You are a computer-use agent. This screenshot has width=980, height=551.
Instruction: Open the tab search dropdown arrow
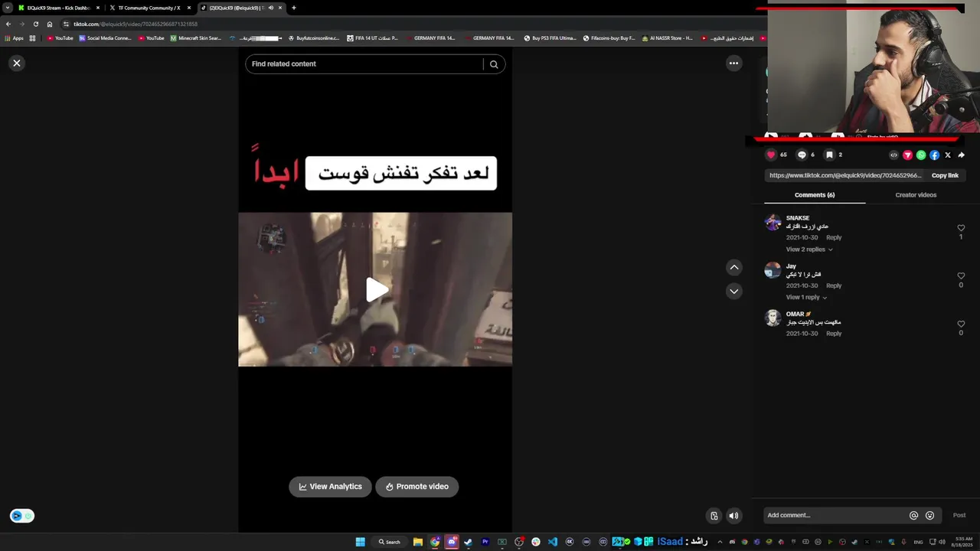pos(7,8)
